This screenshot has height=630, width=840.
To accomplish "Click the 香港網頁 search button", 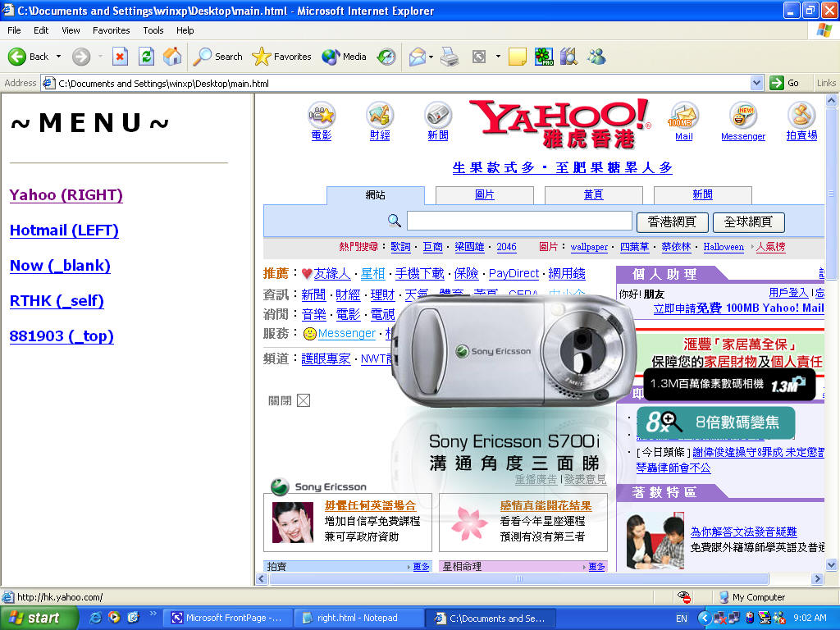I will pos(673,221).
